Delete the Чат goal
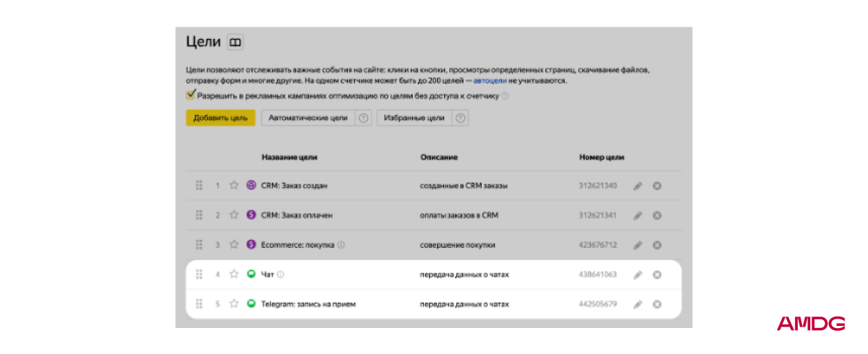This screenshot has width=868, height=354. [x=657, y=275]
